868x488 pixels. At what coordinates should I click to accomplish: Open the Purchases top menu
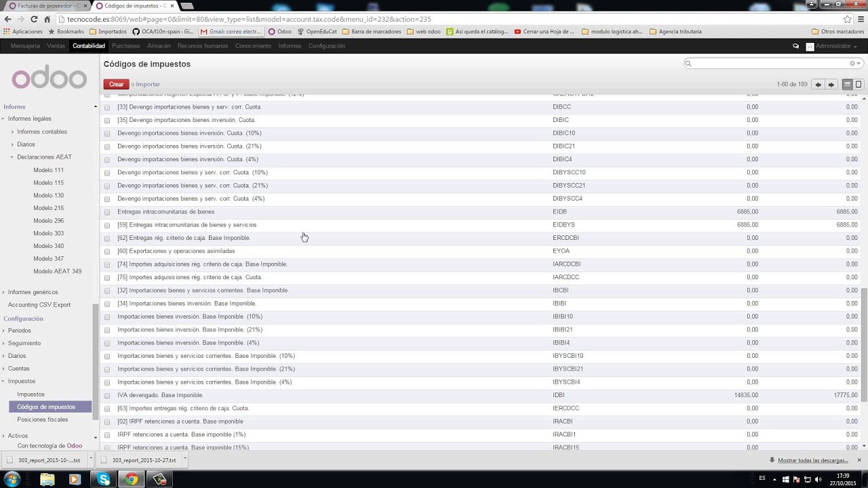125,46
